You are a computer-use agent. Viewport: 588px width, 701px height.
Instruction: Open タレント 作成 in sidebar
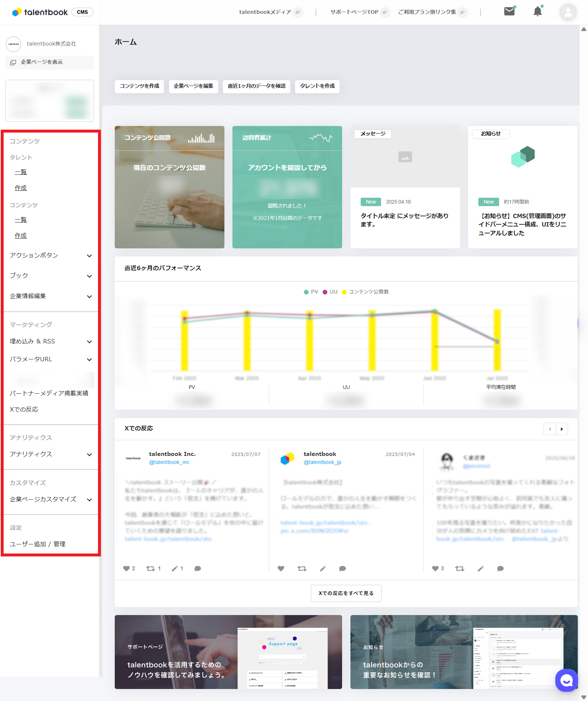click(21, 188)
